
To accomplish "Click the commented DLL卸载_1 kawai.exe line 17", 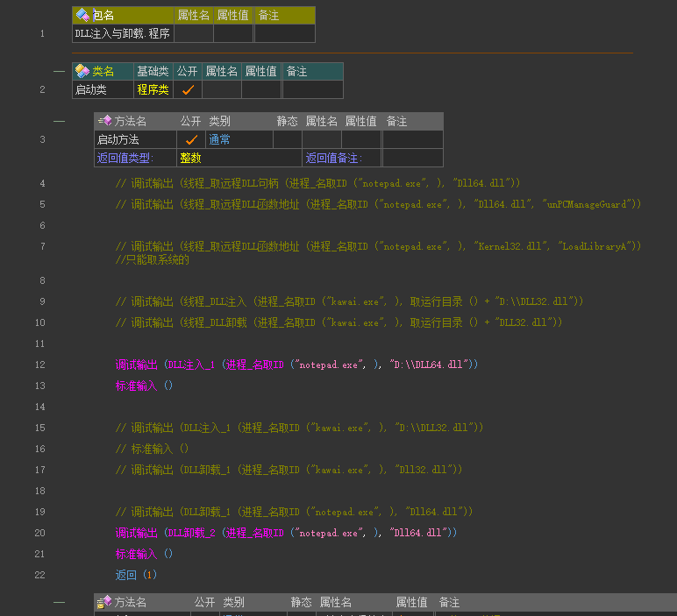I will pyautogui.click(x=289, y=470).
